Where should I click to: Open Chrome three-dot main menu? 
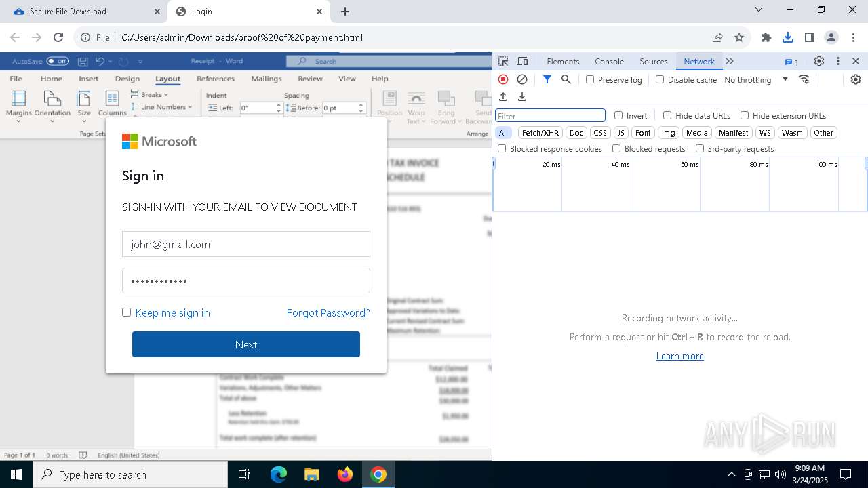(853, 37)
